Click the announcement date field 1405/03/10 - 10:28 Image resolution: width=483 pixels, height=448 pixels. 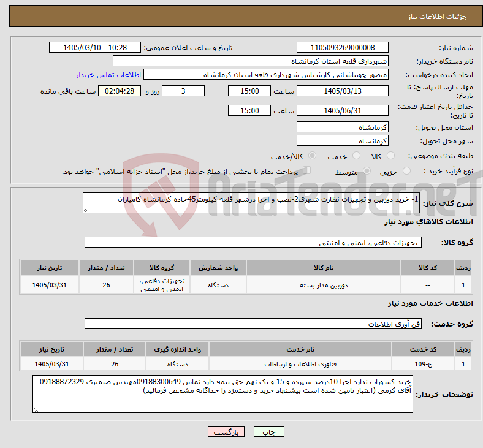(x=95, y=48)
